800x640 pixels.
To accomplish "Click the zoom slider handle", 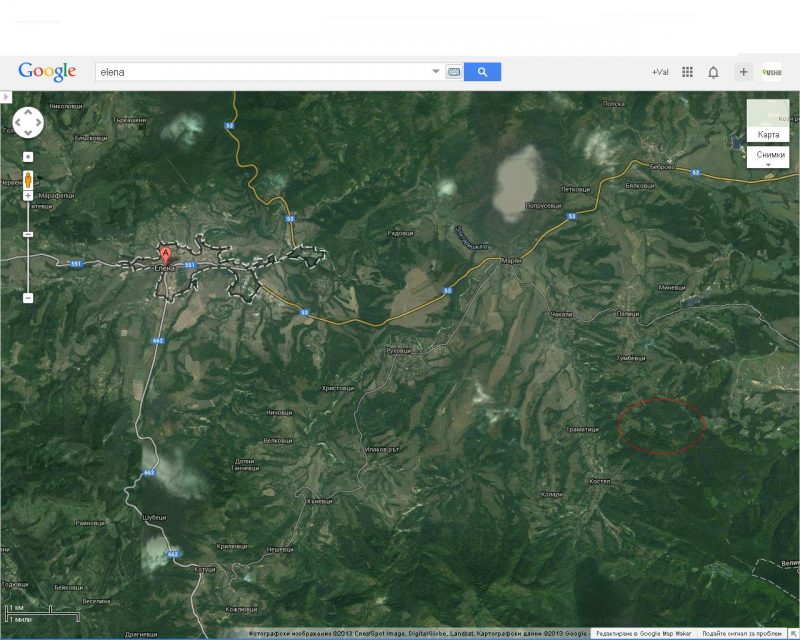I will [28, 233].
